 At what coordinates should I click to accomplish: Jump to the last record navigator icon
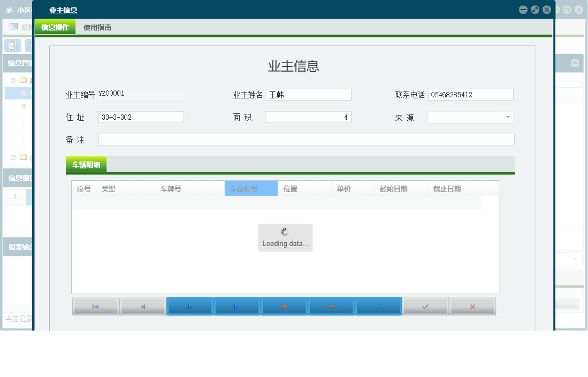click(237, 306)
